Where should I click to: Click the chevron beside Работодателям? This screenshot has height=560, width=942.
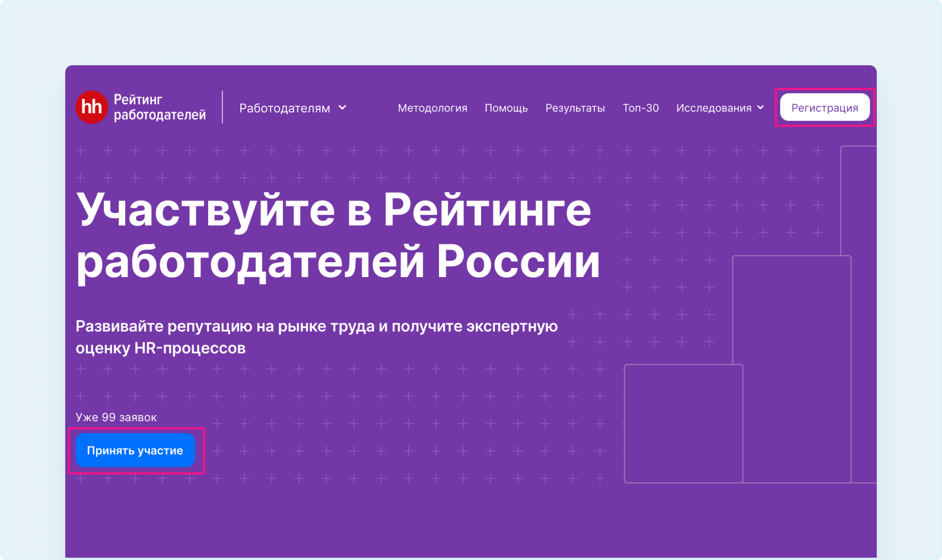tap(342, 107)
